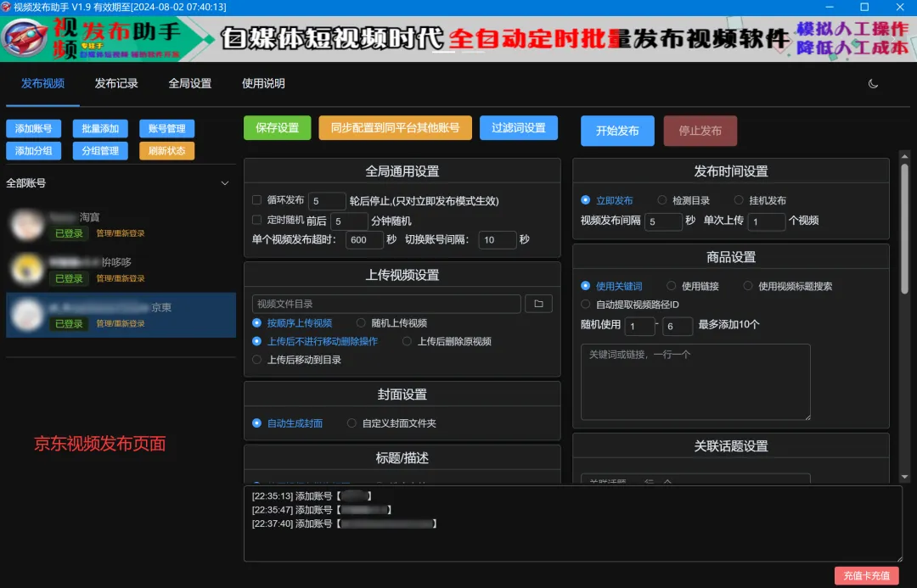Click 管理/重新登录 link for 哆哆 account
917x588 pixels.
[121, 278]
